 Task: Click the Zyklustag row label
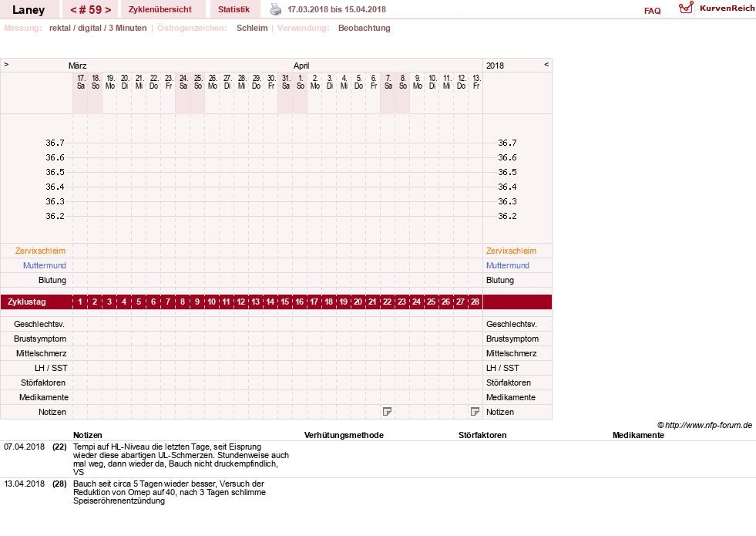tap(26, 302)
